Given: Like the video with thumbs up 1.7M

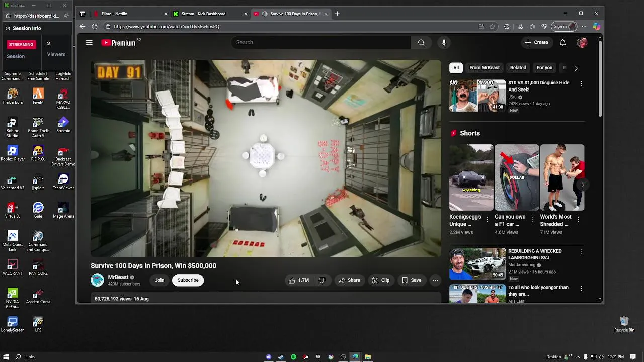Looking at the screenshot, I should click(299, 280).
